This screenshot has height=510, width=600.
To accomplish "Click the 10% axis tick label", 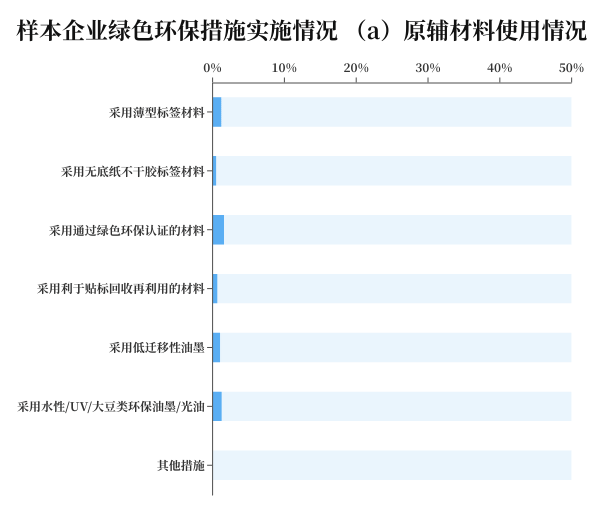I will coord(284,68).
